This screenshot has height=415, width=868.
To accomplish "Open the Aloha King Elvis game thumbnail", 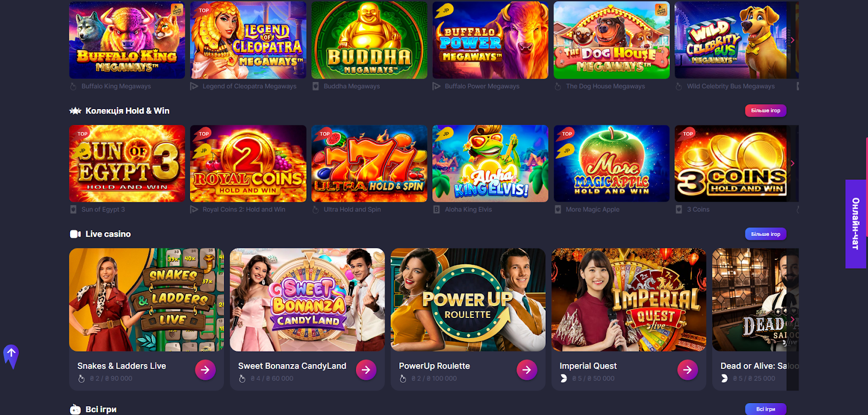I will [490, 163].
